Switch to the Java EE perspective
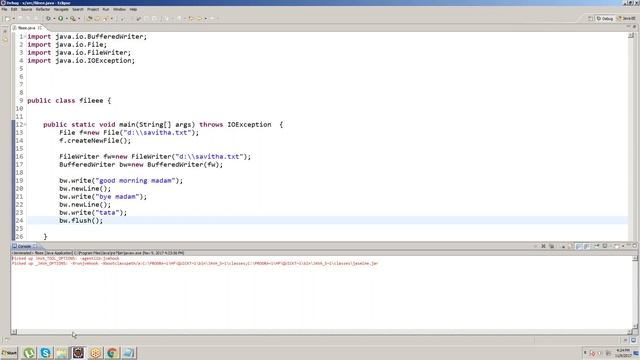The image size is (640, 360). 626,18
